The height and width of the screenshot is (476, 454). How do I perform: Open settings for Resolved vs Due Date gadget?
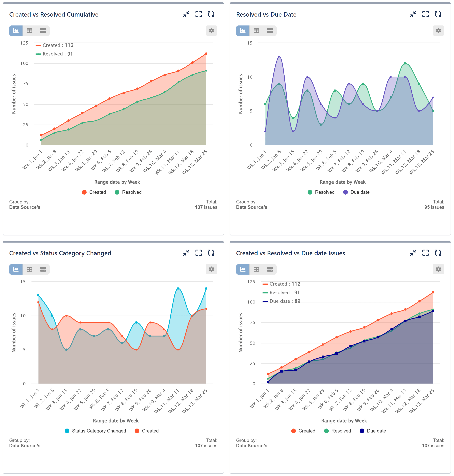coord(438,31)
